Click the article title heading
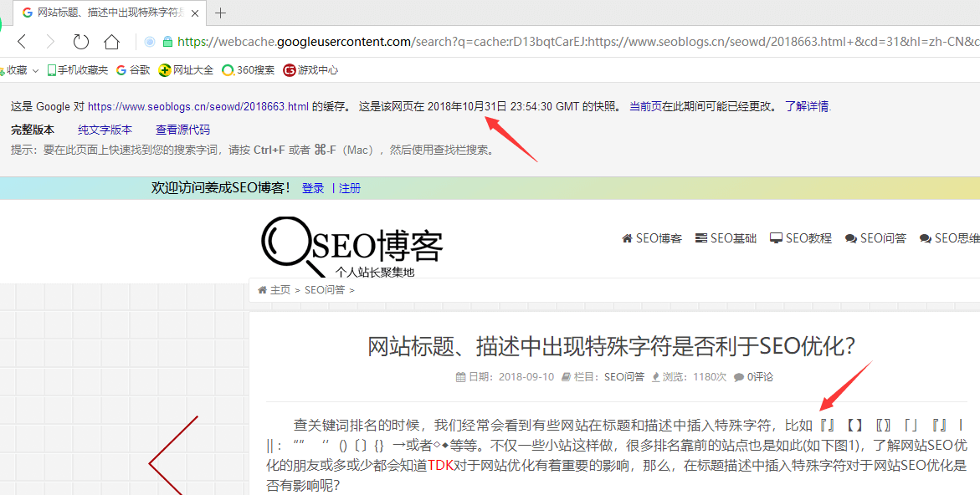Screen dimensions: 980x495 (x=611, y=346)
